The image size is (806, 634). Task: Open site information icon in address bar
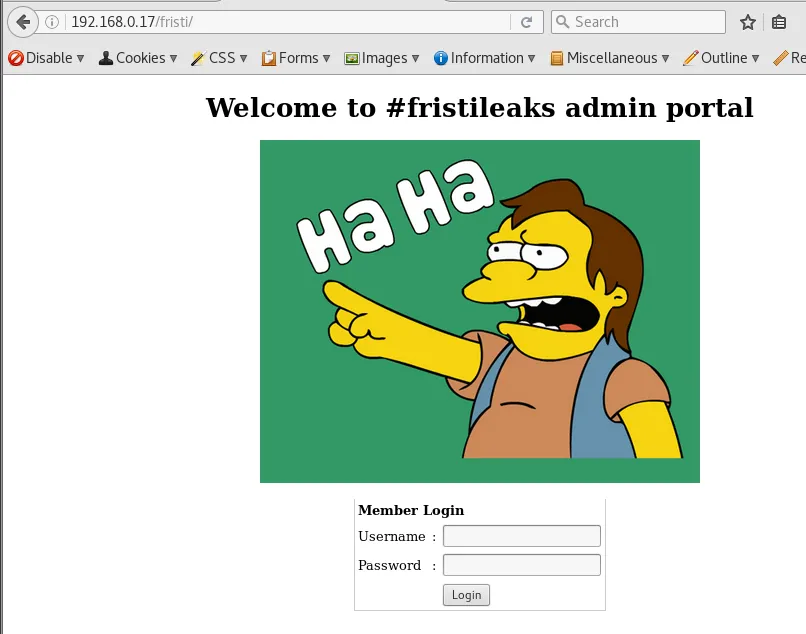(52, 22)
